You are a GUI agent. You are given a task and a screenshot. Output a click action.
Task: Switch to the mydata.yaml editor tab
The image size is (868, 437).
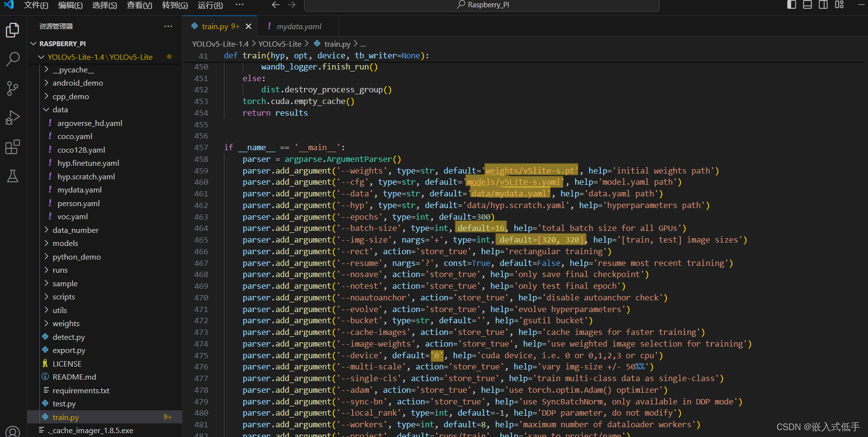(298, 26)
